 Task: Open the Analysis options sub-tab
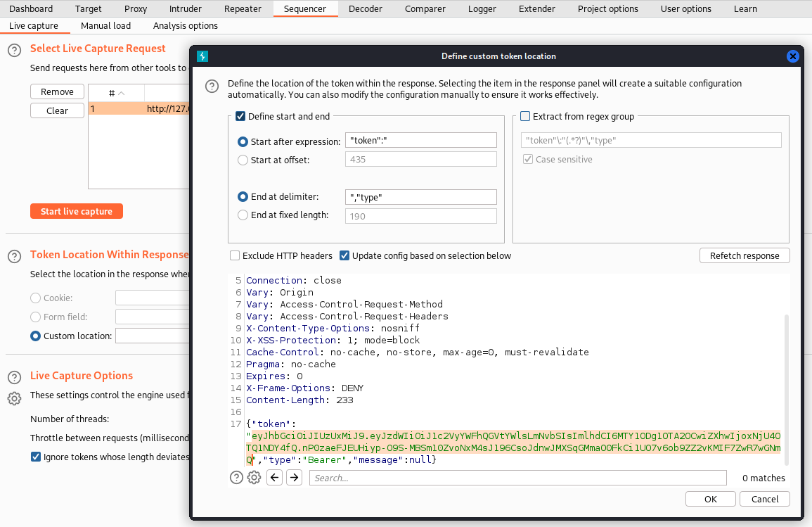(x=186, y=25)
